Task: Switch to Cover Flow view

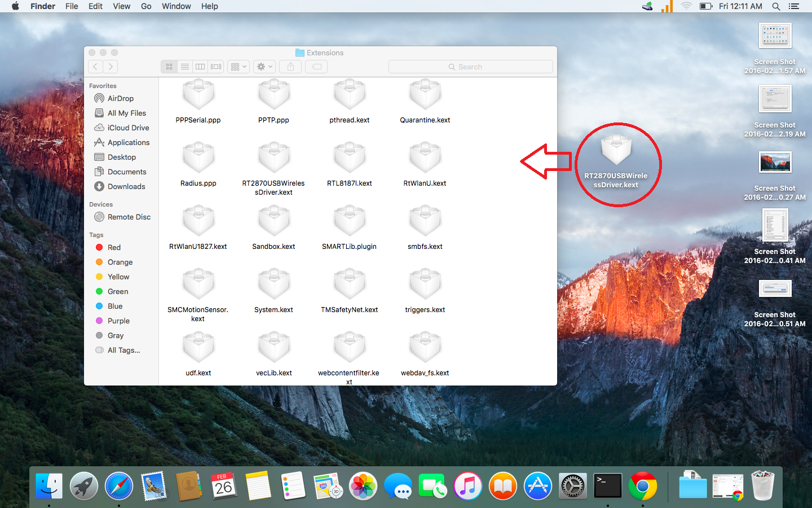Action: point(216,67)
